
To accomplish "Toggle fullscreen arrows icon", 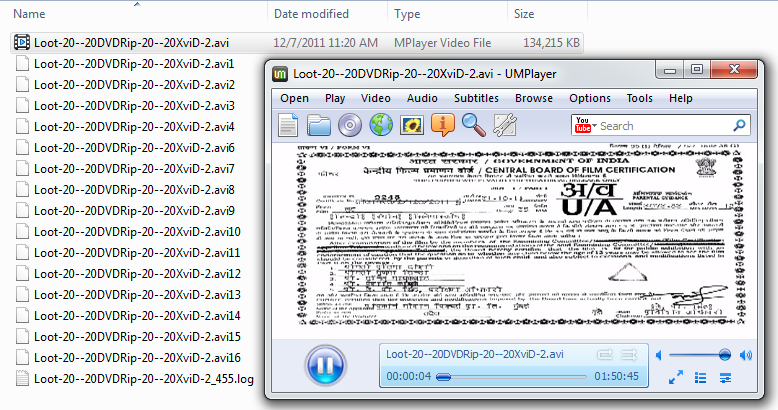I will 676,377.
